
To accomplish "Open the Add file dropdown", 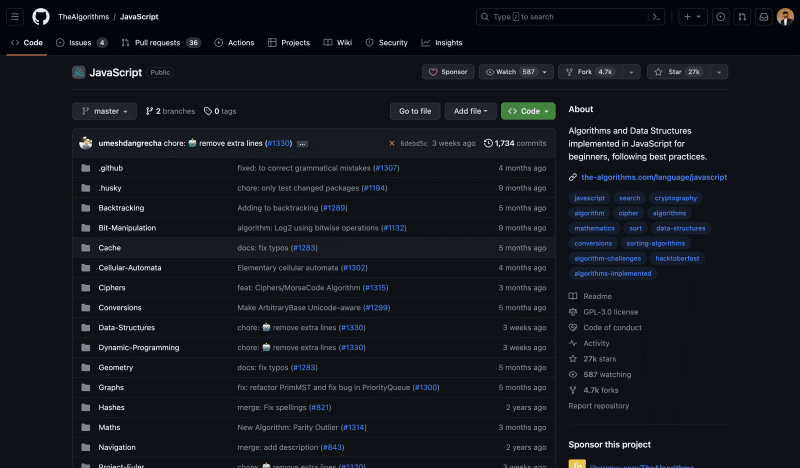I will (470, 111).
